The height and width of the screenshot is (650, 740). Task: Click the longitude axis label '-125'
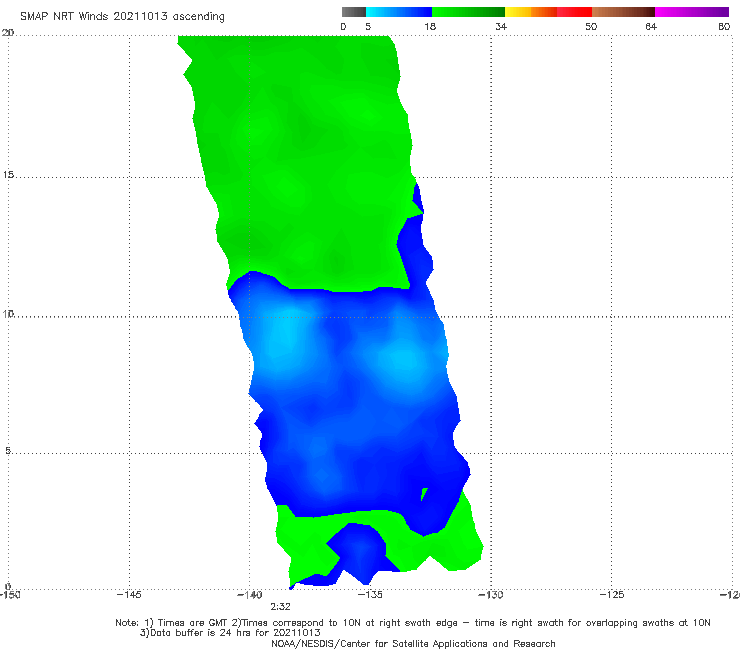tap(612, 595)
